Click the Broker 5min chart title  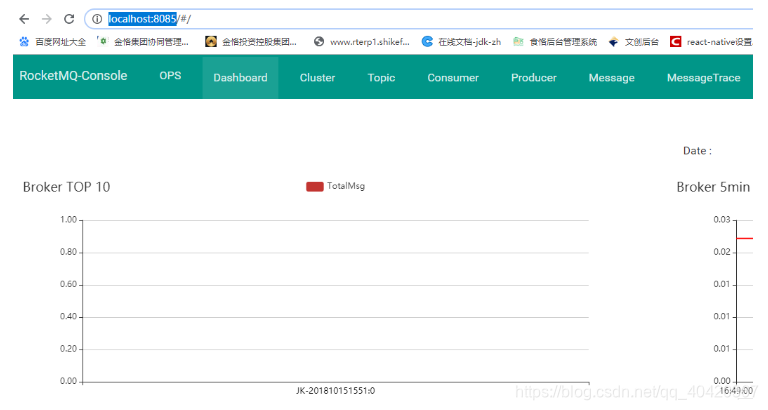click(713, 187)
